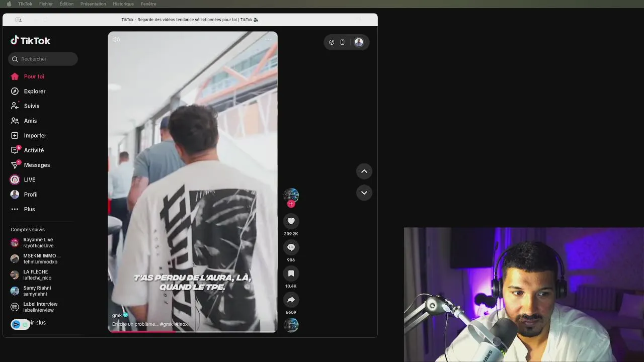Click the gmk creator username
Screen dimensions: 644x362
pyautogui.click(x=117, y=316)
